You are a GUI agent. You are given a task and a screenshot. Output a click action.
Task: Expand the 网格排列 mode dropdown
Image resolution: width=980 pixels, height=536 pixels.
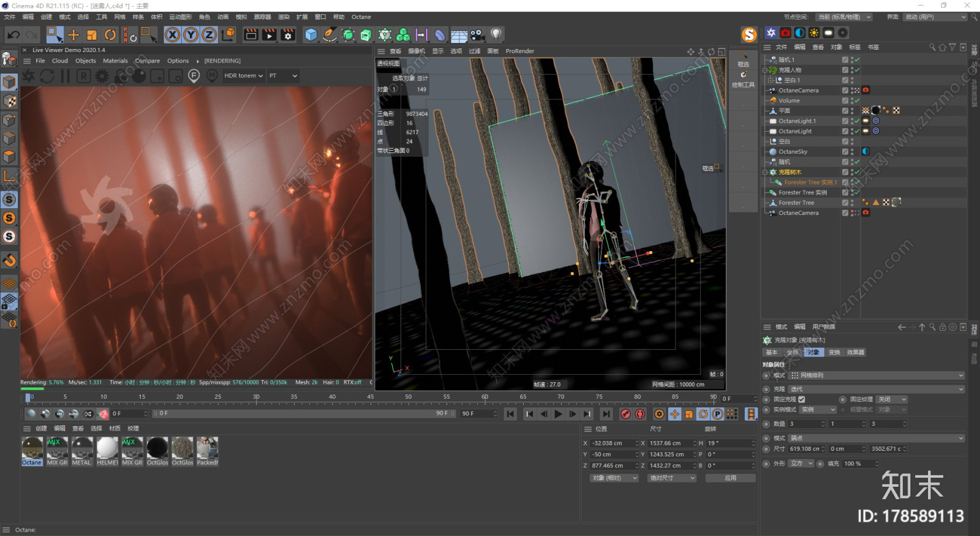pos(877,376)
